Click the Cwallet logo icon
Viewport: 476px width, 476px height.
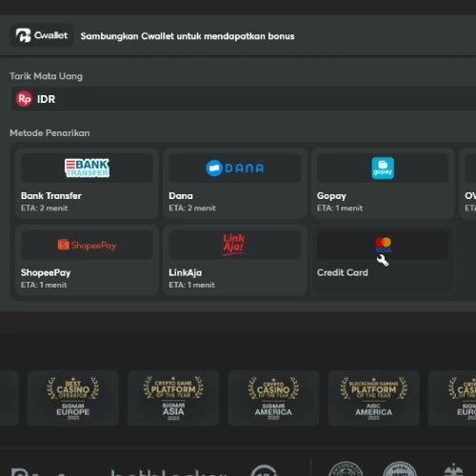tap(23, 35)
